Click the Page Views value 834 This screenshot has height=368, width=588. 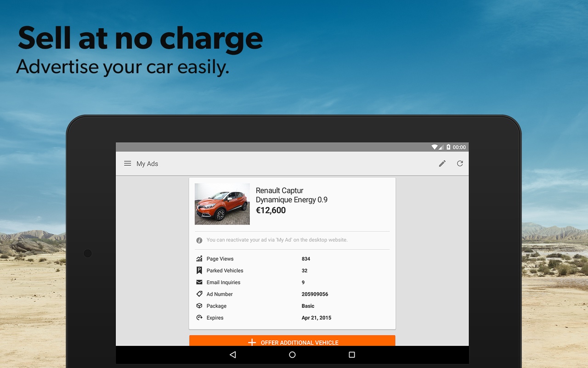coord(306,259)
